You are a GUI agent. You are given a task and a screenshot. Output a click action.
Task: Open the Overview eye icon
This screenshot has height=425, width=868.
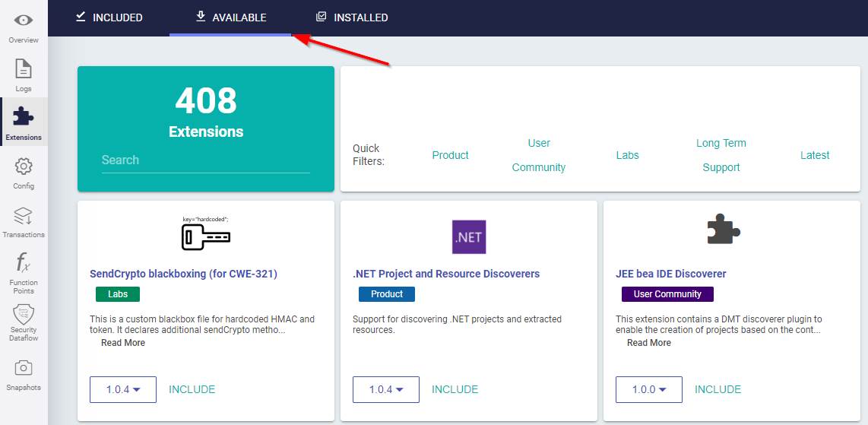pyautogui.click(x=24, y=21)
